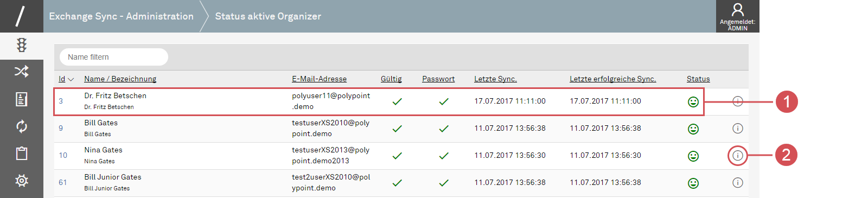
Task: Open the sync refresh sidebar icon
Action: pos(22,126)
